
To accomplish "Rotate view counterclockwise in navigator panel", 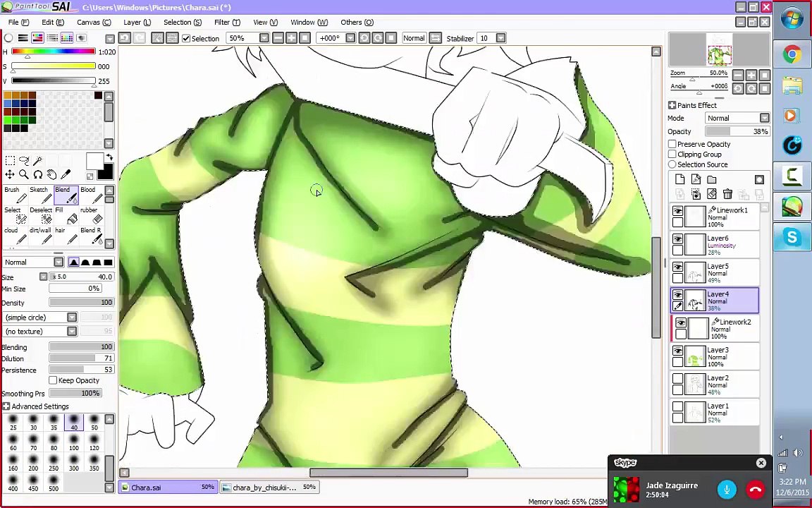I will [x=739, y=89].
